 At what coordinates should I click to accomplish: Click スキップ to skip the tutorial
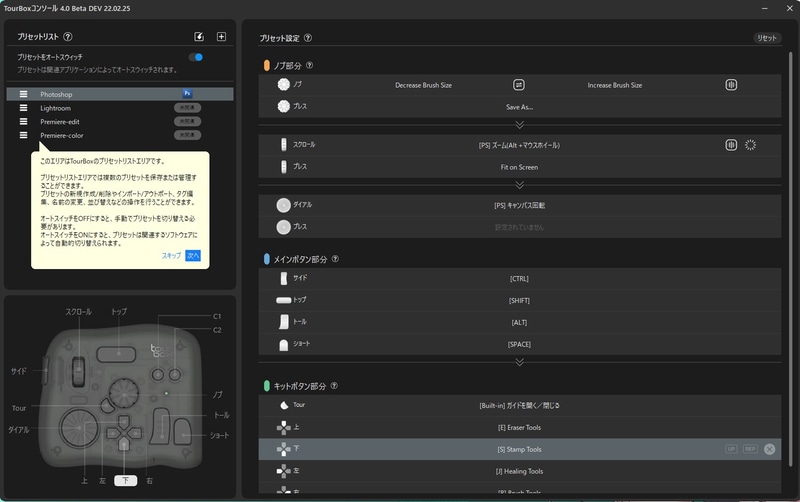[x=171, y=256]
